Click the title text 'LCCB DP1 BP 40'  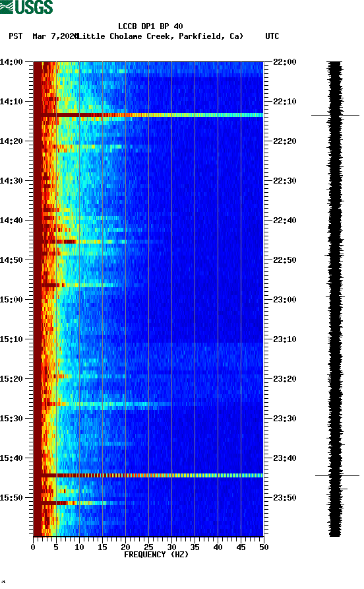(150, 26)
